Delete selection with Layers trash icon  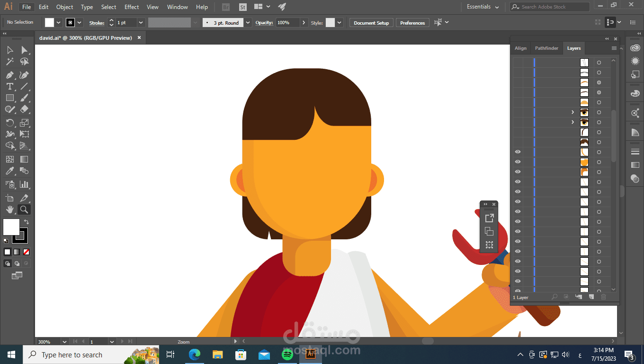click(x=603, y=297)
